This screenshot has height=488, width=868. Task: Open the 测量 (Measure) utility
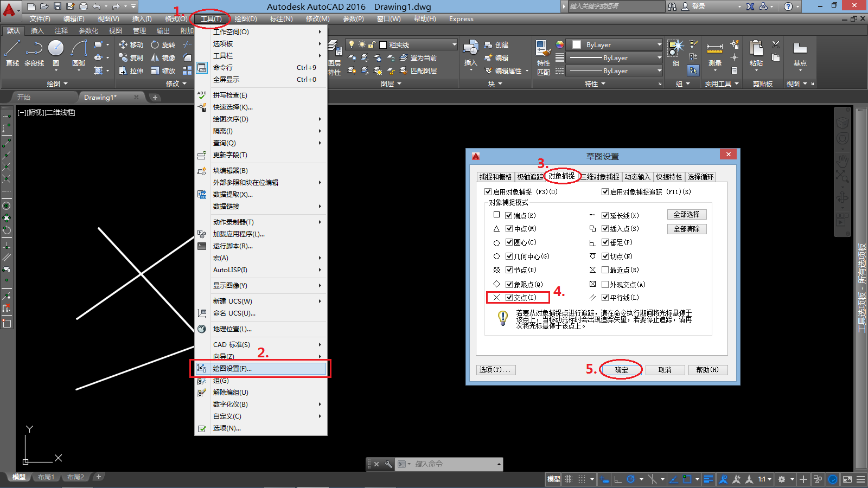point(715,56)
